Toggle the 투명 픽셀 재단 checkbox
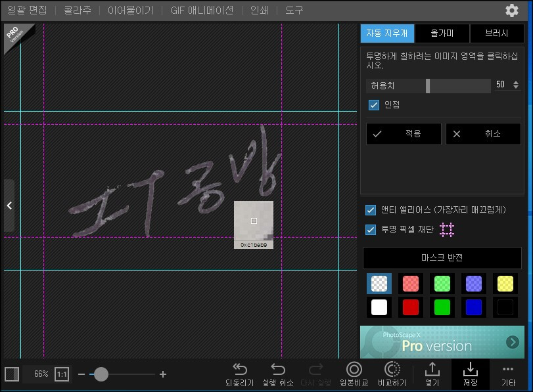Screen dimensions: 533x392 coord(371,230)
